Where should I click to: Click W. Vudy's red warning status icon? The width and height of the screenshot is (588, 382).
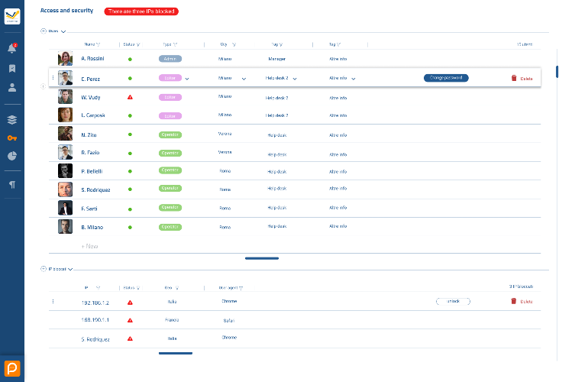[130, 97]
